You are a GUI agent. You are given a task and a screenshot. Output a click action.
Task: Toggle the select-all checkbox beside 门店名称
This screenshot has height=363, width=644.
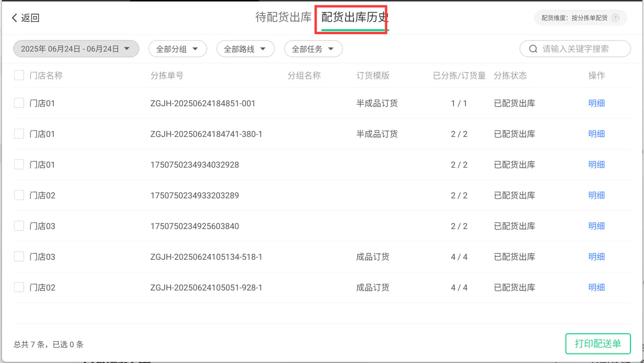coord(19,76)
